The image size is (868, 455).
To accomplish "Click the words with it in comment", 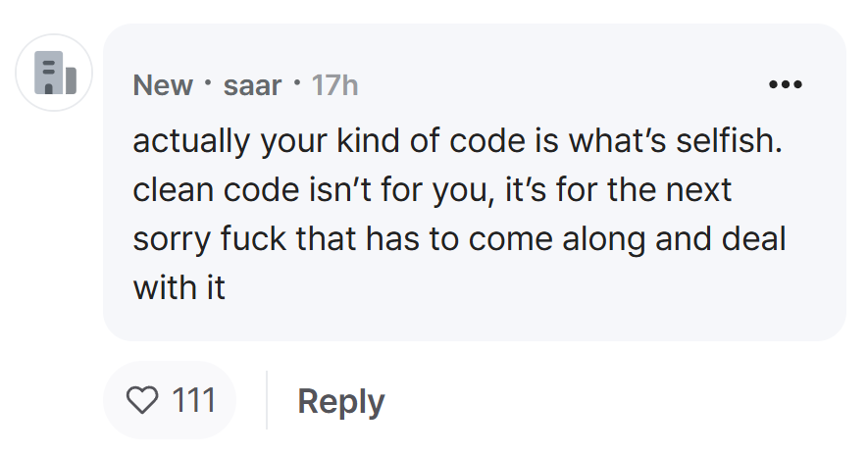I will [x=179, y=288].
